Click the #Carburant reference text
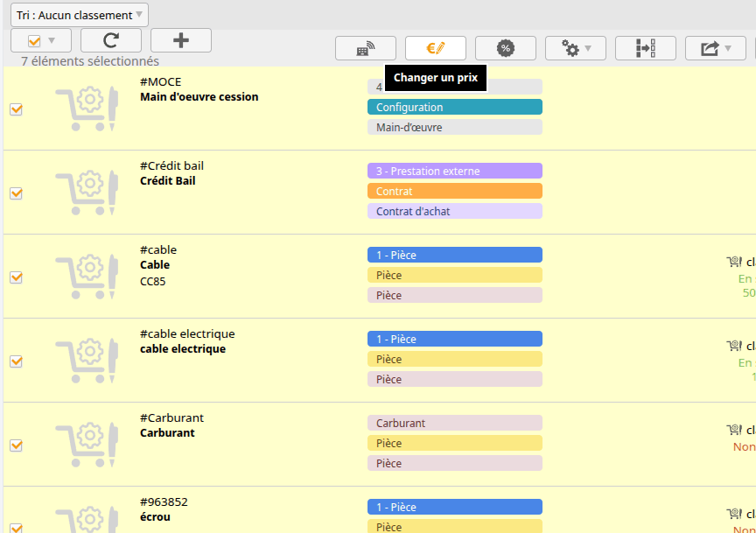756x533 pixels. point(171,417)
